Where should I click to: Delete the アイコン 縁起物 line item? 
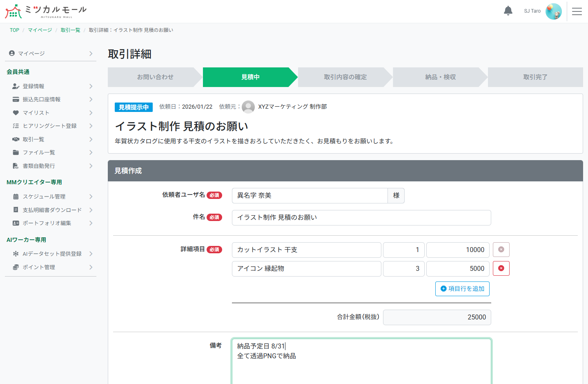[x=501, y=268]
